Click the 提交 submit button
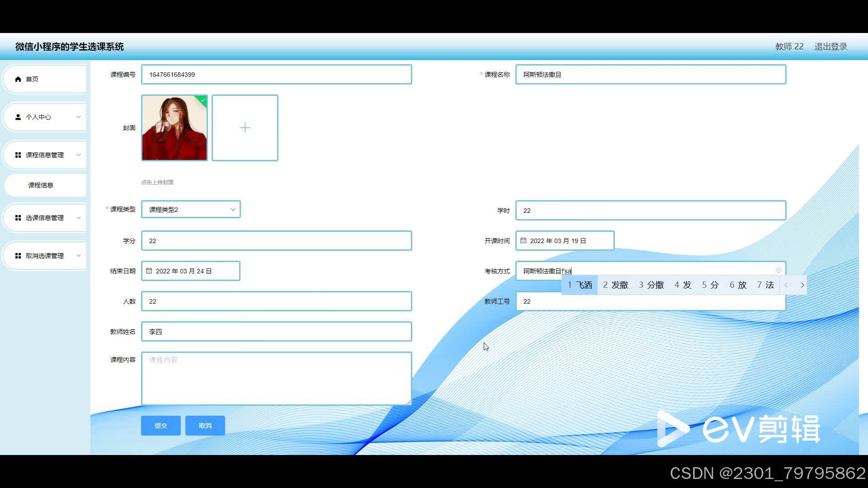The height and width of the screenshot is (488, 868). [x=160, y=426]
